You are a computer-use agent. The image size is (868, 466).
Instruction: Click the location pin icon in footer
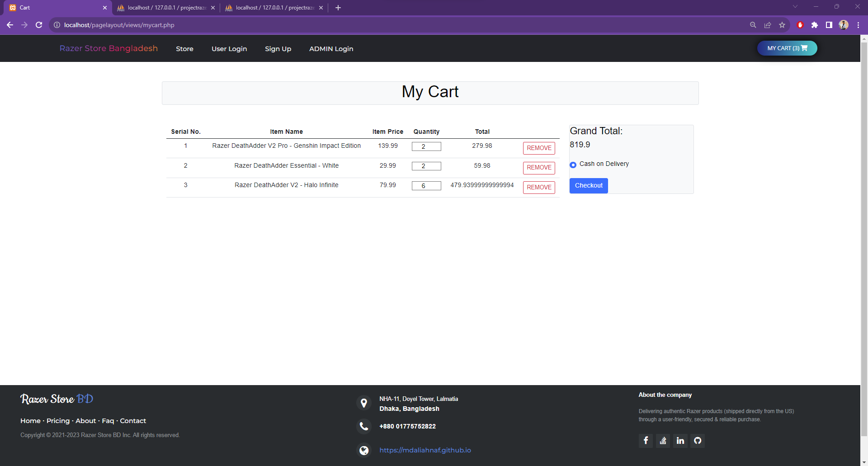(363, 403)
